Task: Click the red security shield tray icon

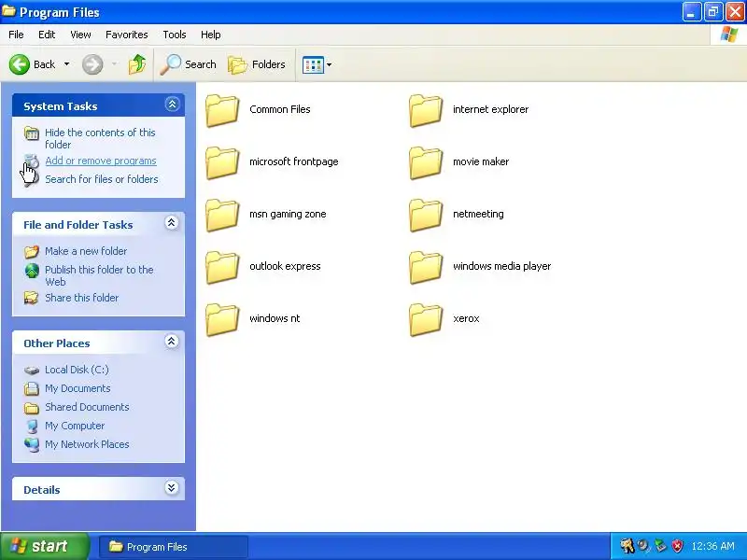Action: [677, 546]
